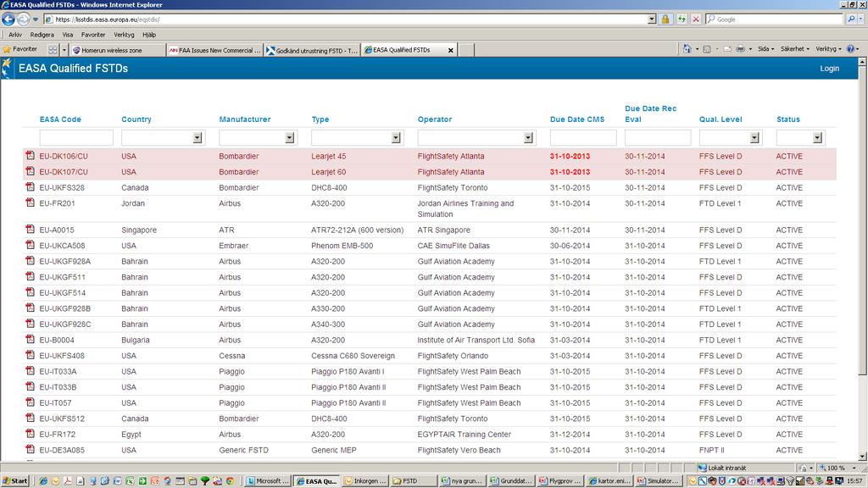Viewport: 868px width, 488px height.
Task: Open the Quick Tabs grid icon
Action: (53, 50)
